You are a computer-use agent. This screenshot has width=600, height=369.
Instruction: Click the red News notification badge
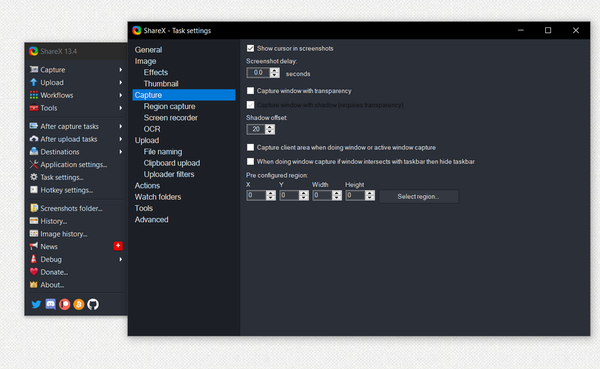coord(118,246)
